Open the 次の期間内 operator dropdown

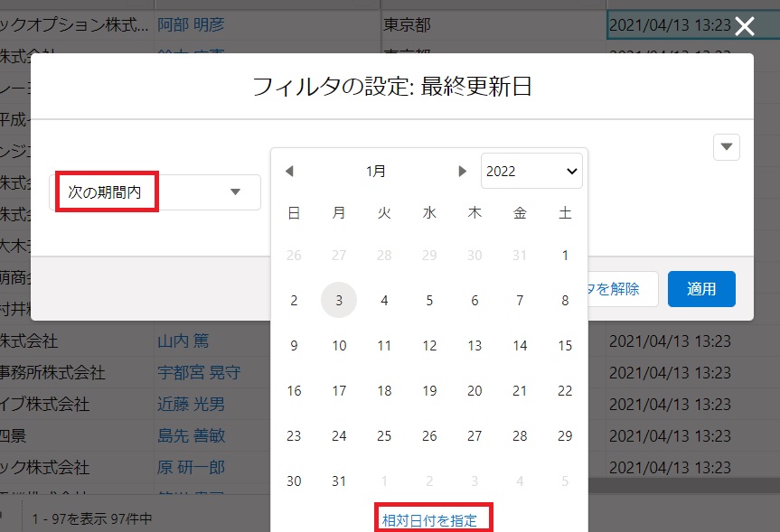point(155,191)
